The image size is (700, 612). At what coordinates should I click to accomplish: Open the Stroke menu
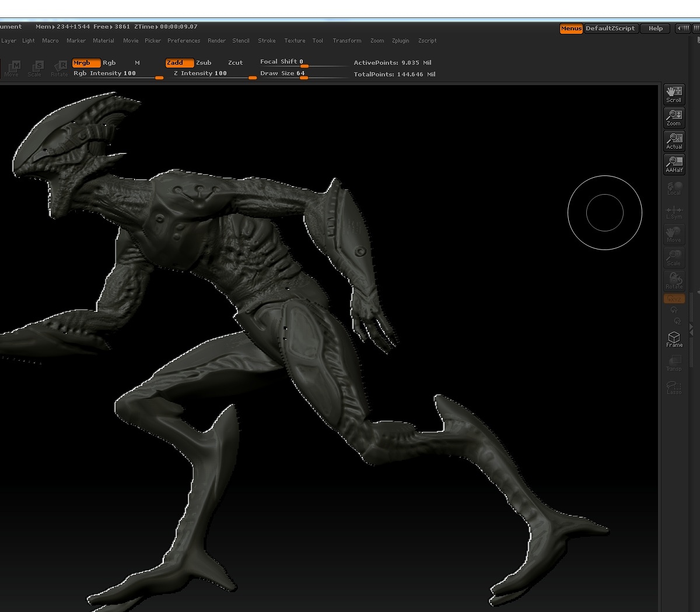[x=267, y=41]
